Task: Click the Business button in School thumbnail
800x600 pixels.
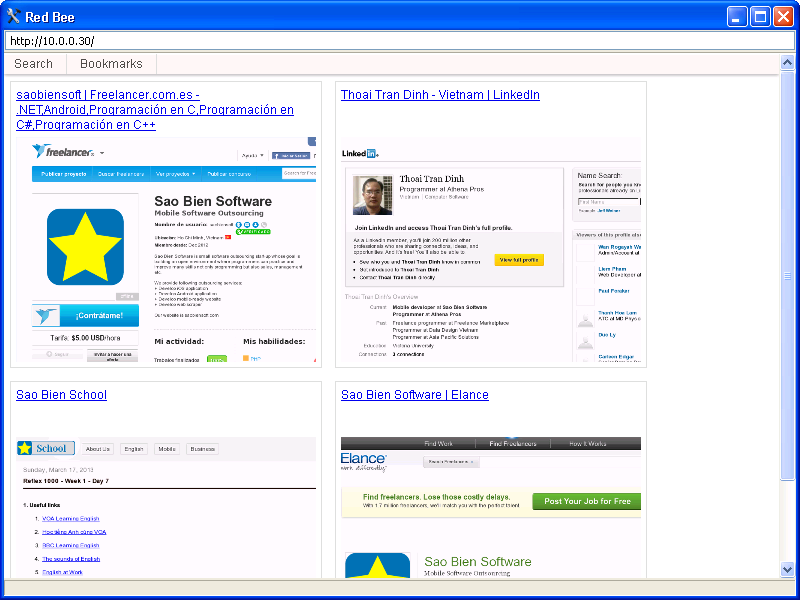Action: (x=202, y=449)
